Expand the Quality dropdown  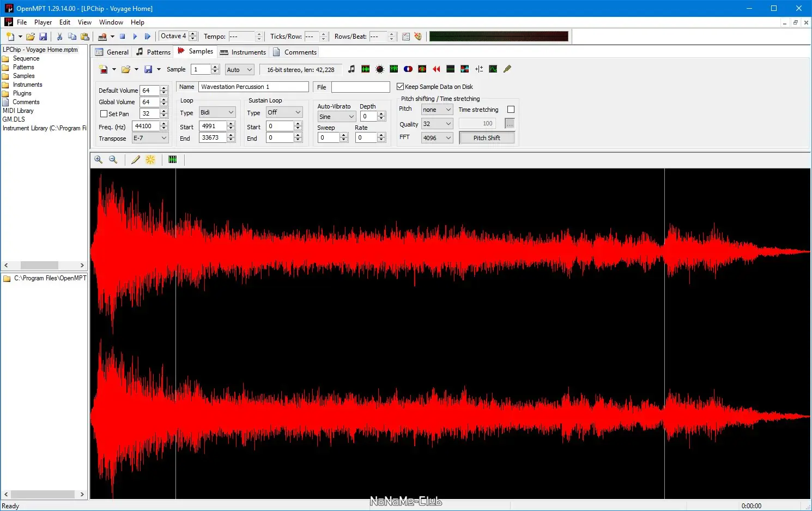coord(437,124)
